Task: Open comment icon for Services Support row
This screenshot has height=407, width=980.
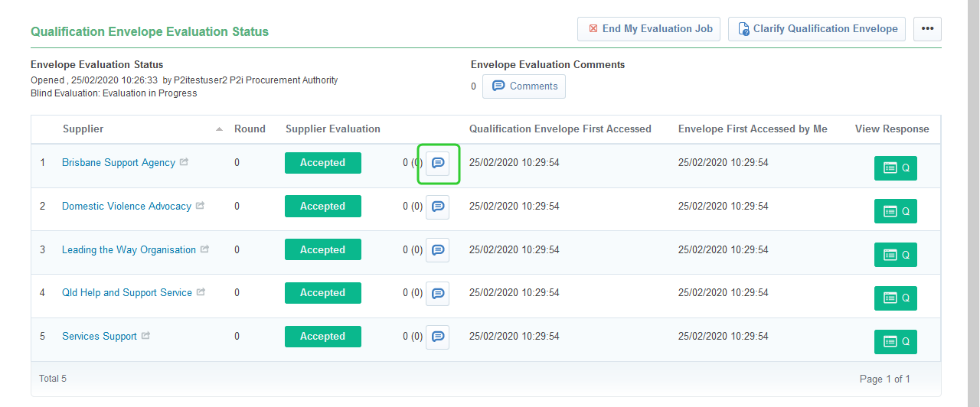Action: 438,337
